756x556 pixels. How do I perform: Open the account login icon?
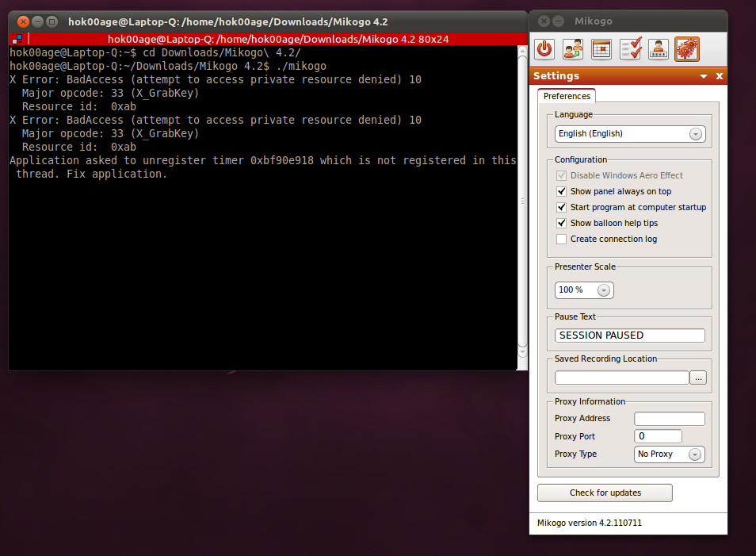(x=658, y=48)
